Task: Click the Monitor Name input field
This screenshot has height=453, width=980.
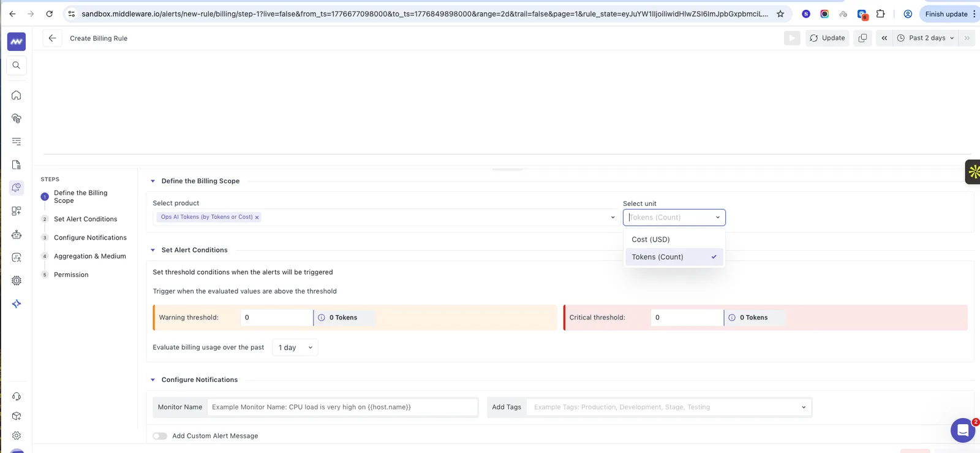Action: pyautogui.click(x=342, y=407)
